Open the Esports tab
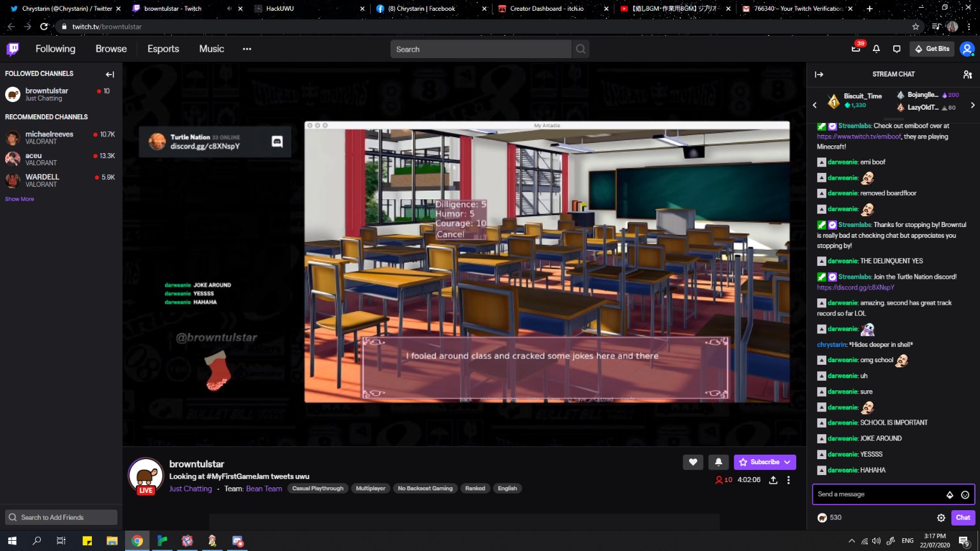980x551 pixels. 163,49
